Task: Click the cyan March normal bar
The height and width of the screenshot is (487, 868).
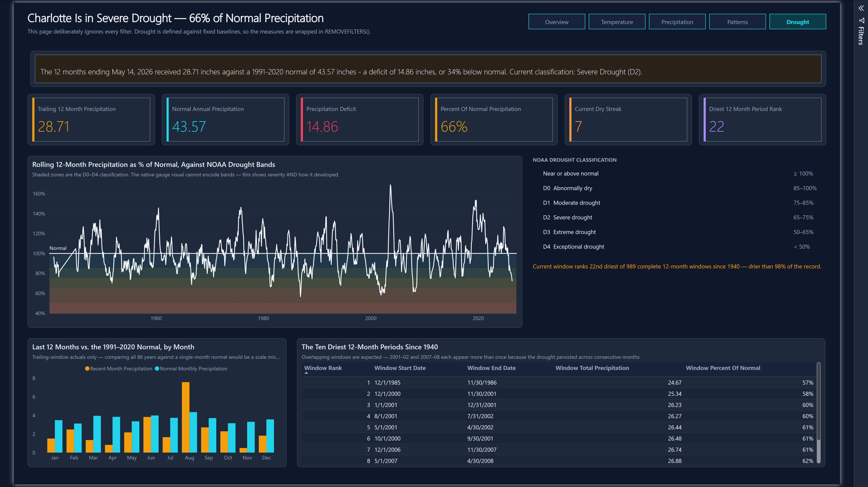Action: [x=97, y=434]
